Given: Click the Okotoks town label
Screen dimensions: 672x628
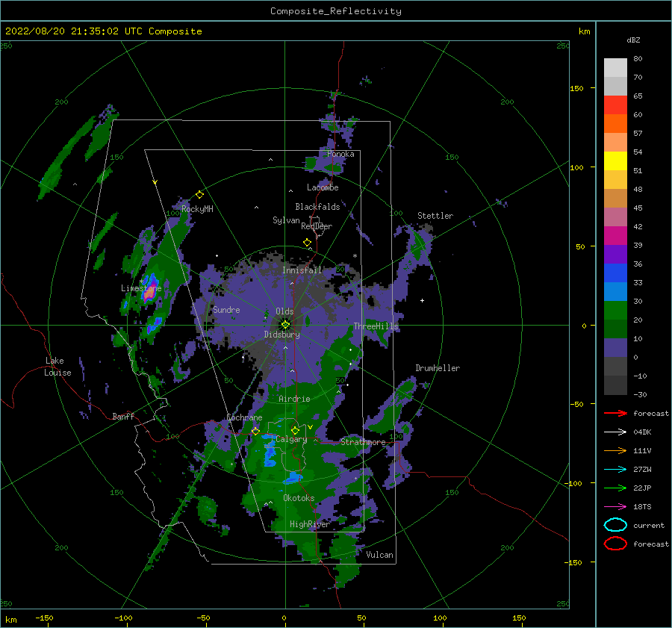Looking at the screenshot, I should (299, 498).
